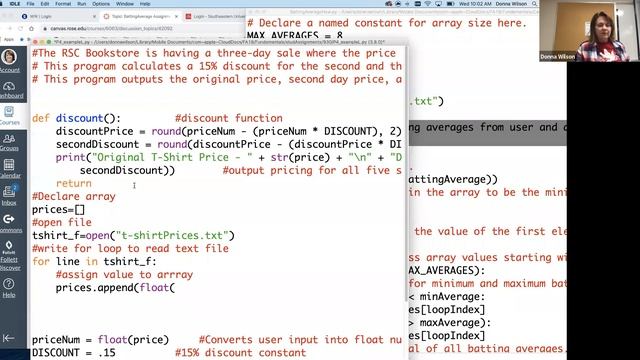Open the Edit menu
This screenshot has width=640, height=360.
(45, 4)
